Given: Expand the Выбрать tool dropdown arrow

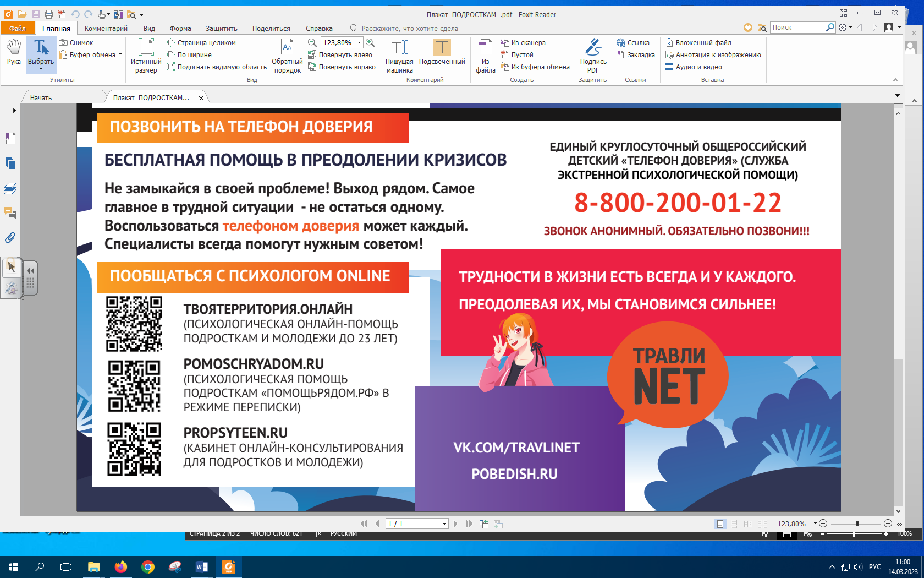Looking at the screenshot, I should (41, 69).
